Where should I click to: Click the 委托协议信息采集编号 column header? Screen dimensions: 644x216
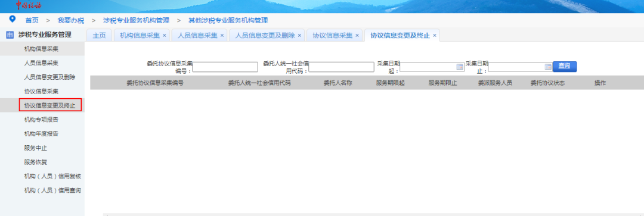click(155, 83)
